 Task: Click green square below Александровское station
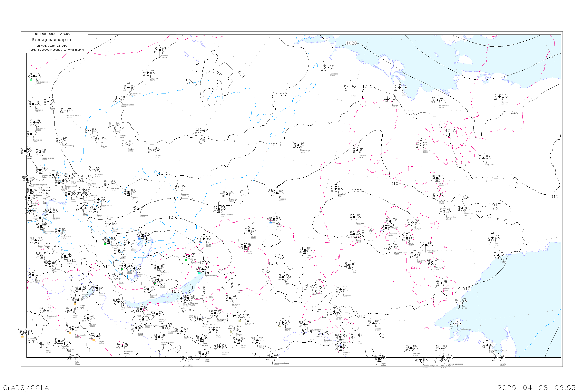pos(31,80)
